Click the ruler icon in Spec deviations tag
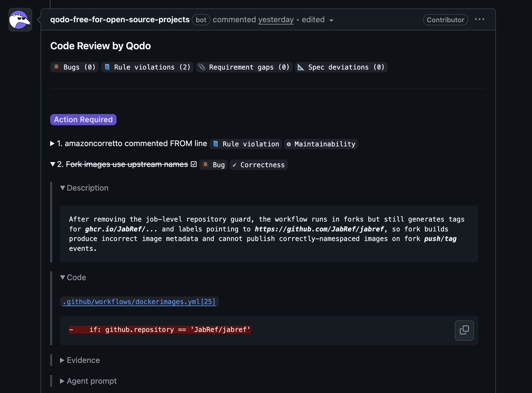 coord(301,67)
